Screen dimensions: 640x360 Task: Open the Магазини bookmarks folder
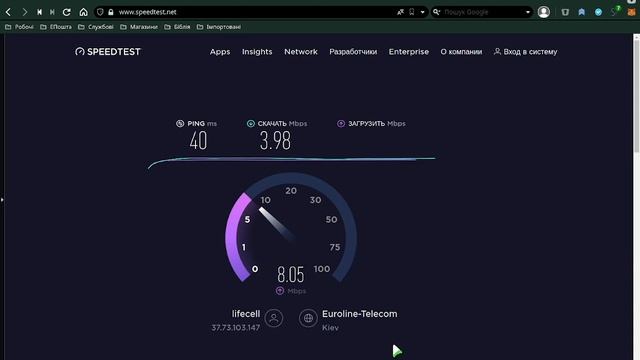point(139,27)
